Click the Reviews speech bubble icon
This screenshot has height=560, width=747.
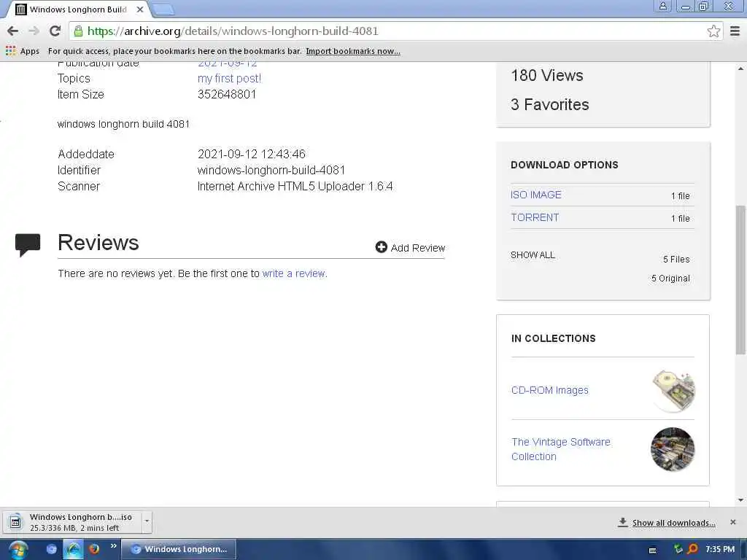click(28, 245)
